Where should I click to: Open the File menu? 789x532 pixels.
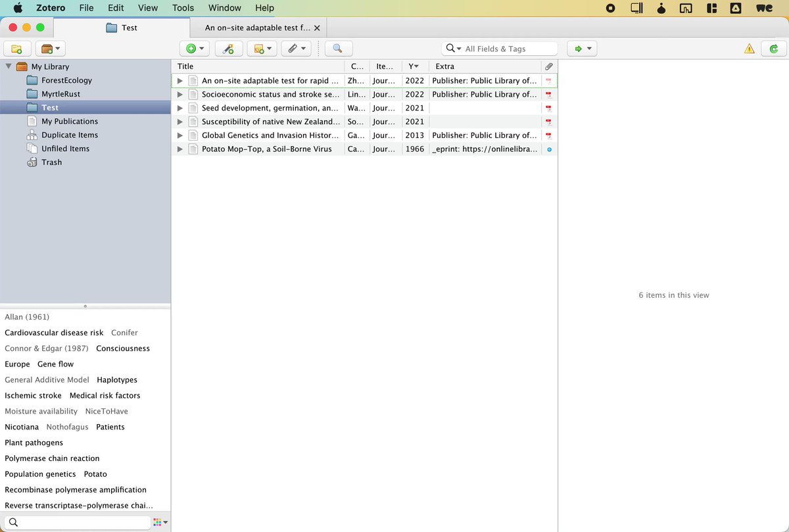pyautogui.click(x=86, y=8)
